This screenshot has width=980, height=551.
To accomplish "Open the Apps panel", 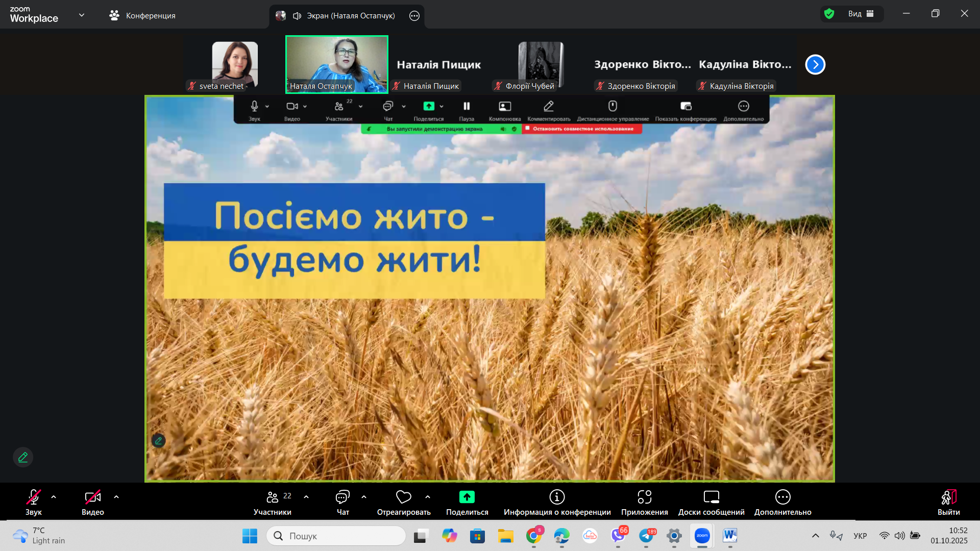I will 644,497.
